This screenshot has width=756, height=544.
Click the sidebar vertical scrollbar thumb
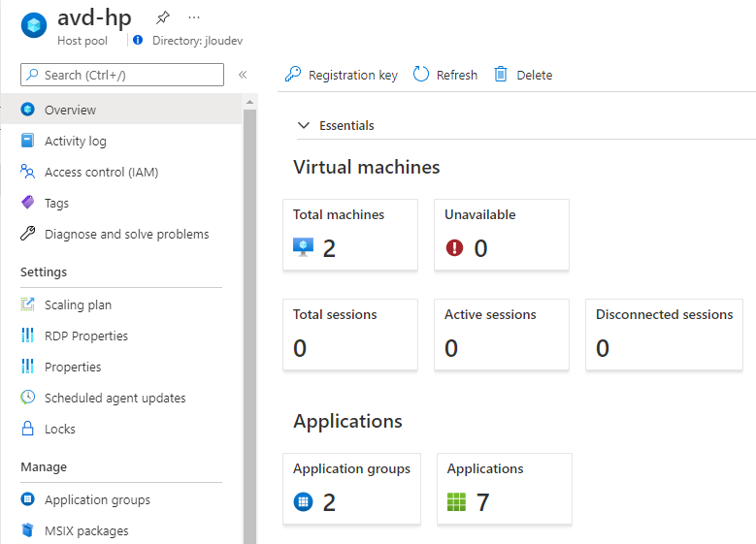click(x=249, y=327)
